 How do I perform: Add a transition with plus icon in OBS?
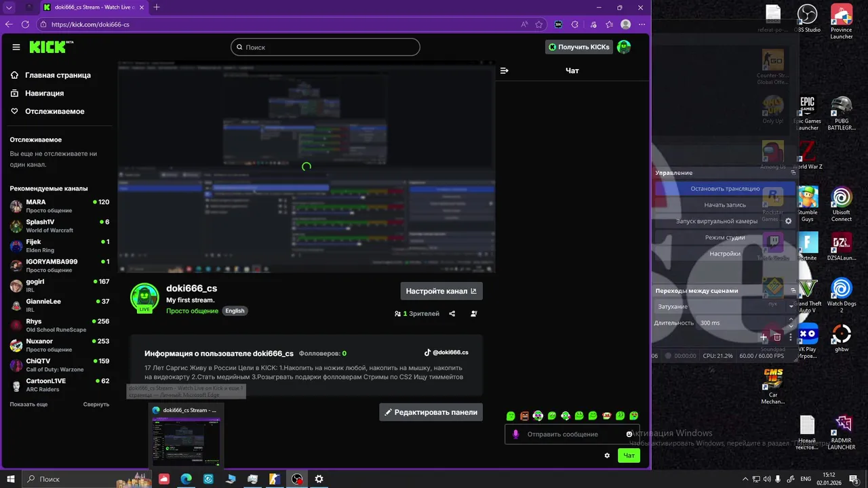tap(764, 337)
